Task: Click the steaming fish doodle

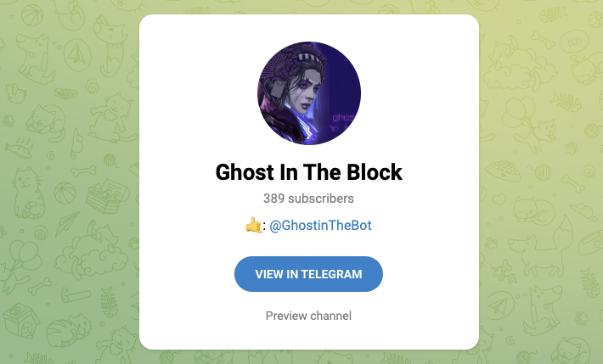Action: (20, 148)
